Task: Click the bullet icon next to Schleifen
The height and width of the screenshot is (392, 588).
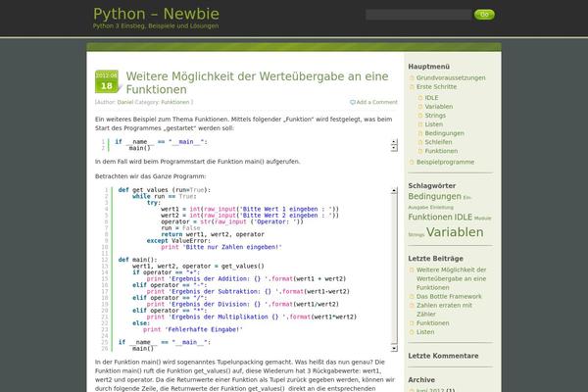Action: tap(420, 142)
